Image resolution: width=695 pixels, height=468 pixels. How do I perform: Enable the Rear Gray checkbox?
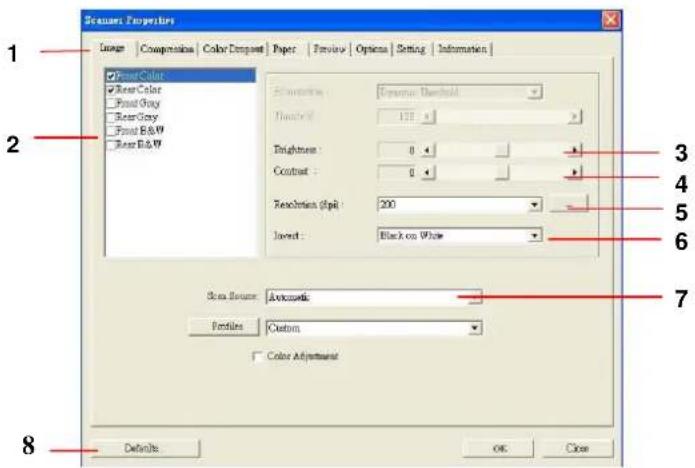111,117
